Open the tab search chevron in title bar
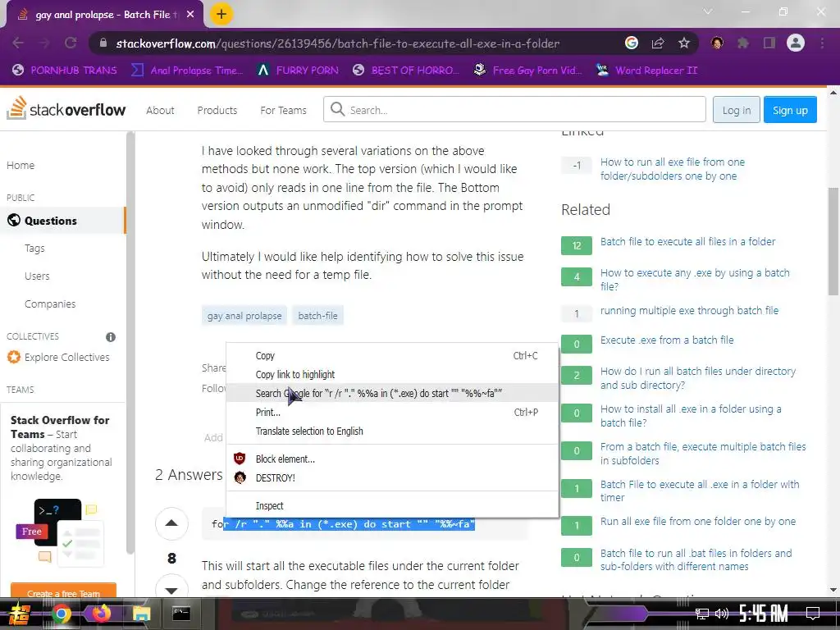This screenshot has width=840, height=630. (708, 11)
